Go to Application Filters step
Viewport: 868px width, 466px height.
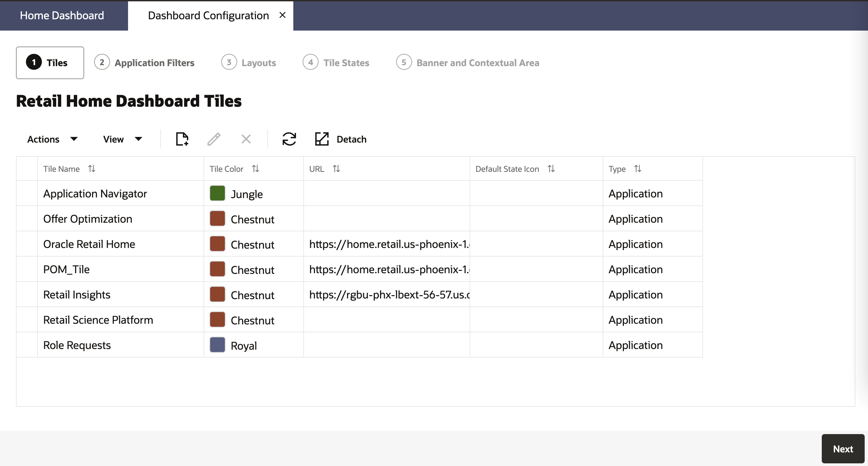coord(145,62)
